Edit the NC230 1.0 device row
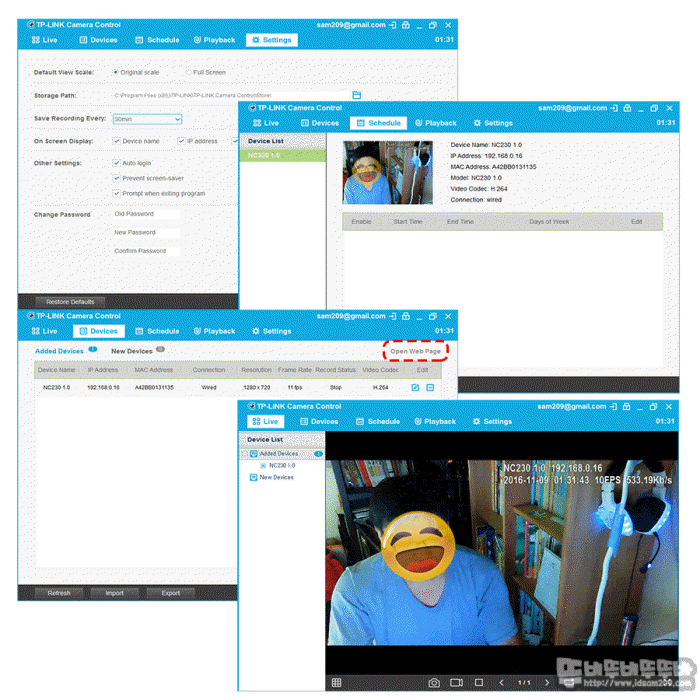The image size is (700, 700). point(415,388)
